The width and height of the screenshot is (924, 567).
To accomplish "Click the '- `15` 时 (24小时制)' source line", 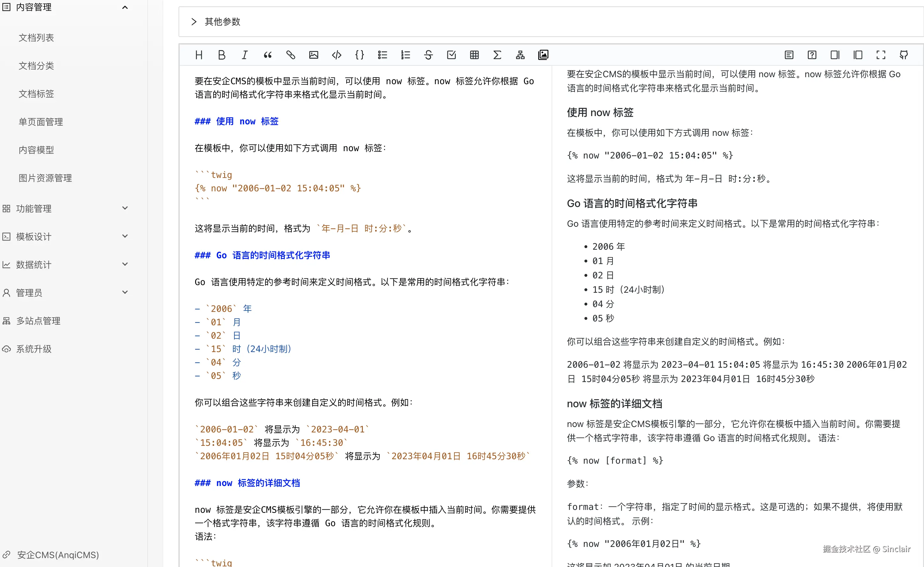I will [x=243, y=349].
